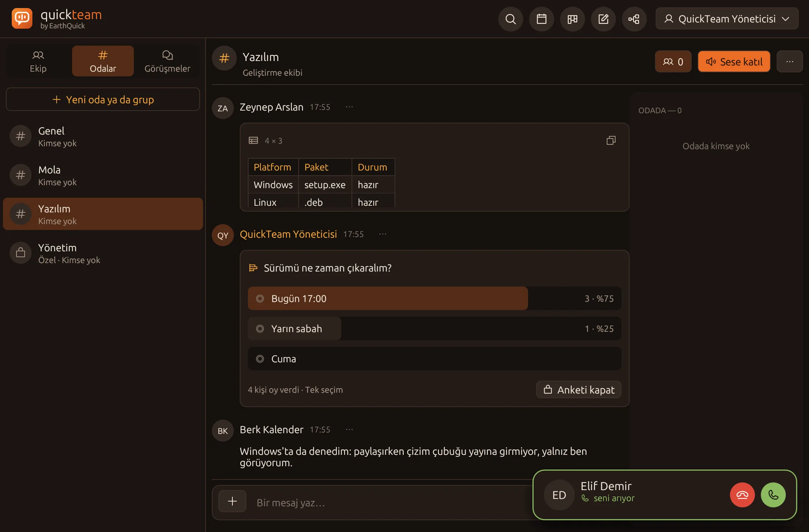
Task: Answer Elif Demir's incoming call
Action: coord(773,495)
